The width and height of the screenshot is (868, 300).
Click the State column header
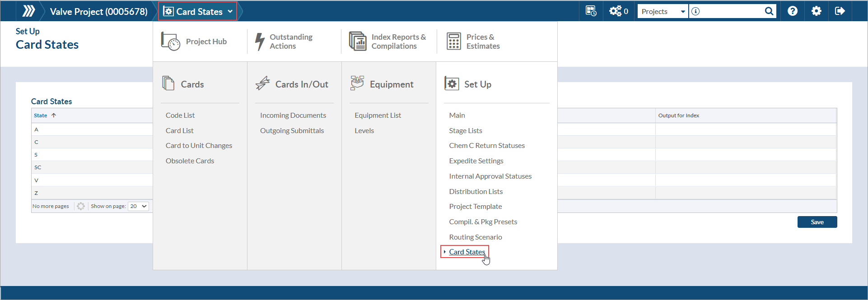point(92,115)
